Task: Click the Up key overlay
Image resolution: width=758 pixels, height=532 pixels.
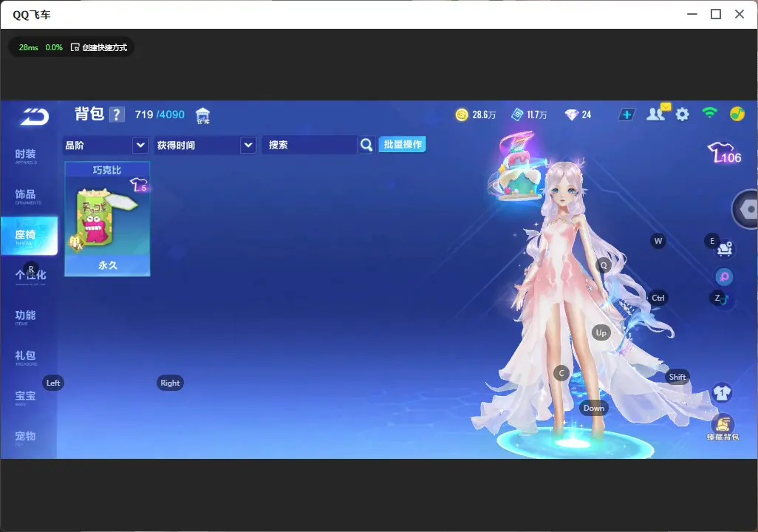Action: click(601, 332)
